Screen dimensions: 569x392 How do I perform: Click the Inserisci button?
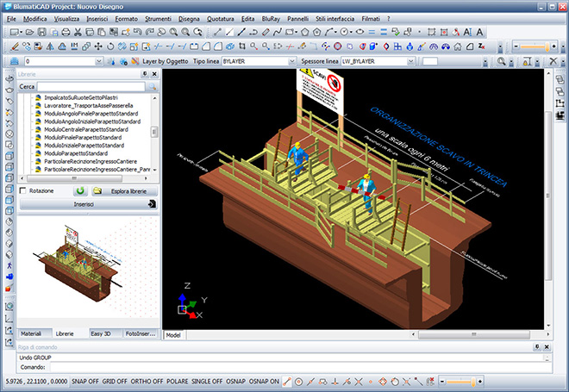coord(84,204)
